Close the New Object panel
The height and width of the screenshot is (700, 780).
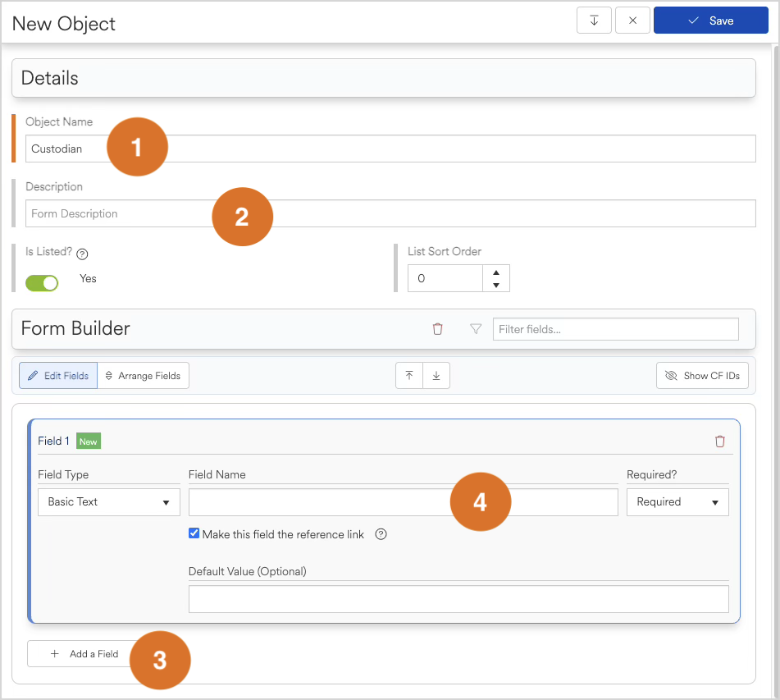[x=632, y=21]
